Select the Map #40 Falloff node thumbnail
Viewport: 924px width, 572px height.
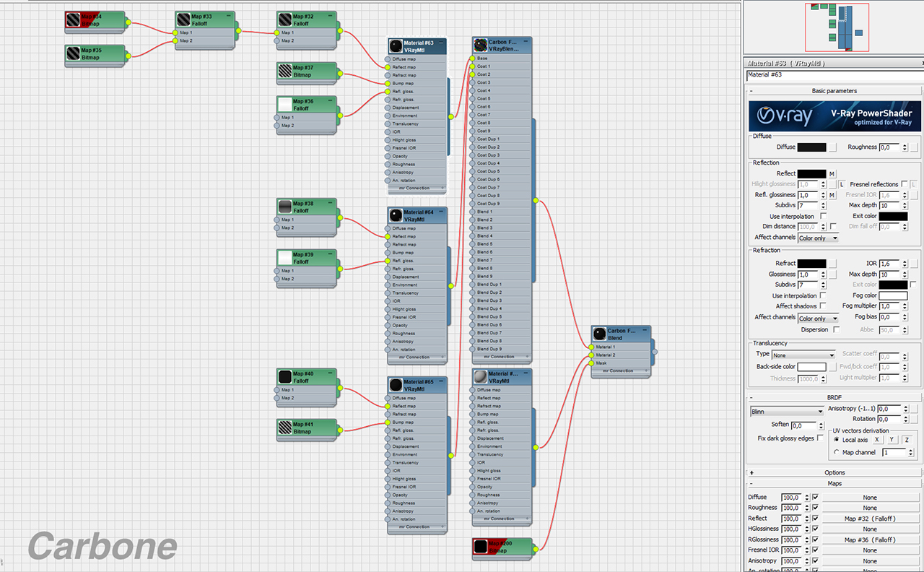coord(285,377)
